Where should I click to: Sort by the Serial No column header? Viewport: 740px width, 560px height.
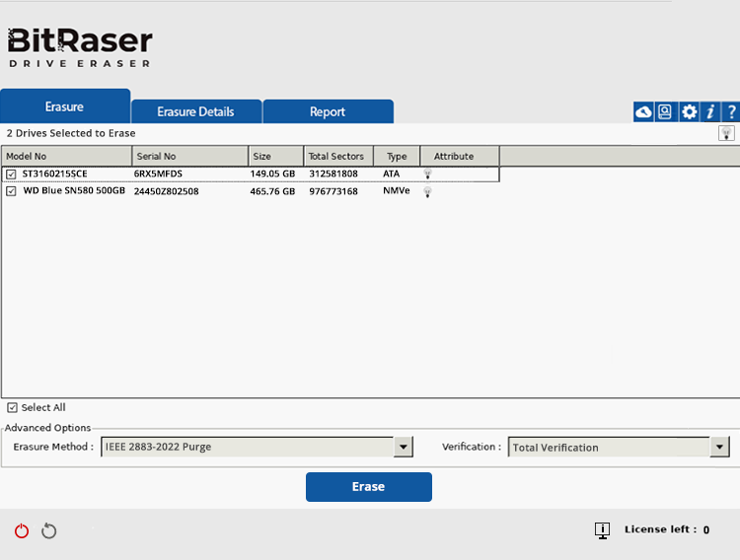click(x=189, y=156)
